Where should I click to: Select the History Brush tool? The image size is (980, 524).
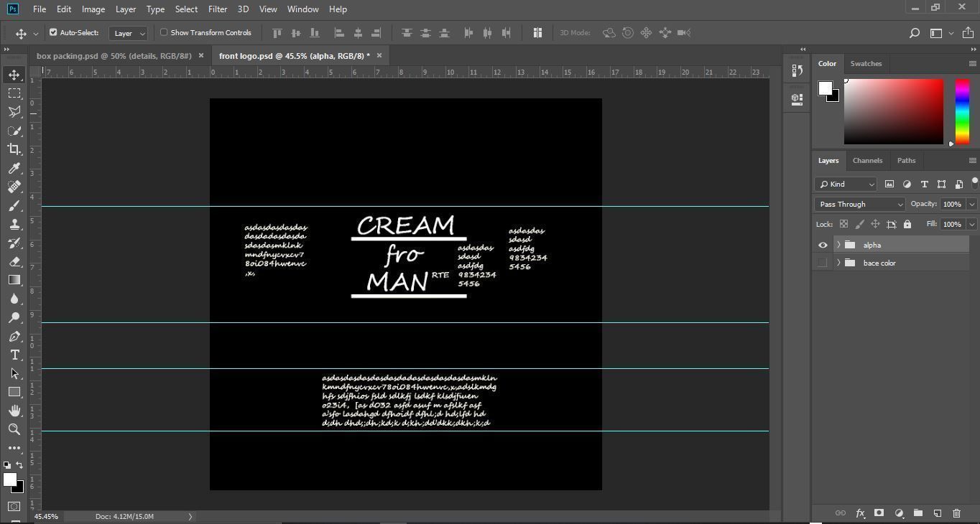pos(14,243)
